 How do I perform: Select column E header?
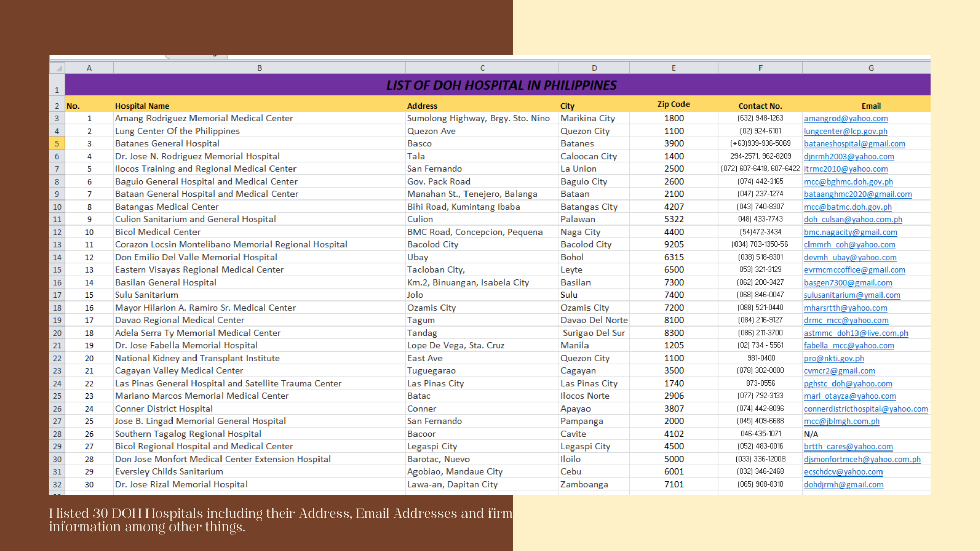tap(673, 68)
